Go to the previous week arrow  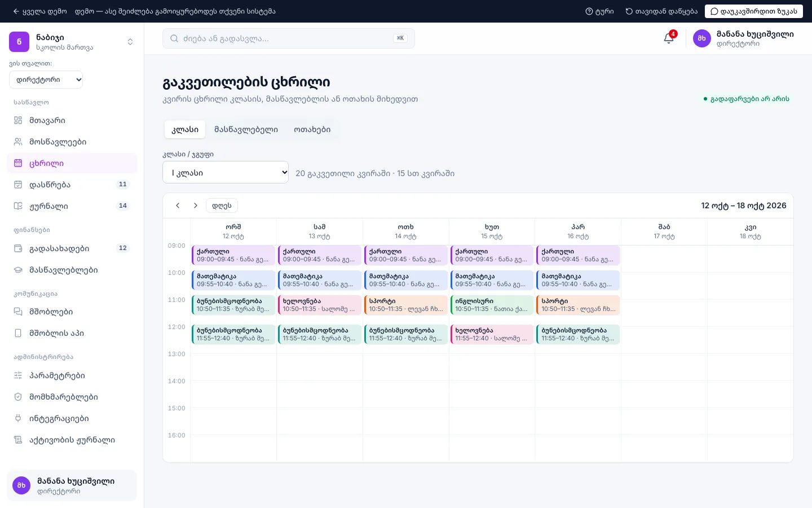178,205
